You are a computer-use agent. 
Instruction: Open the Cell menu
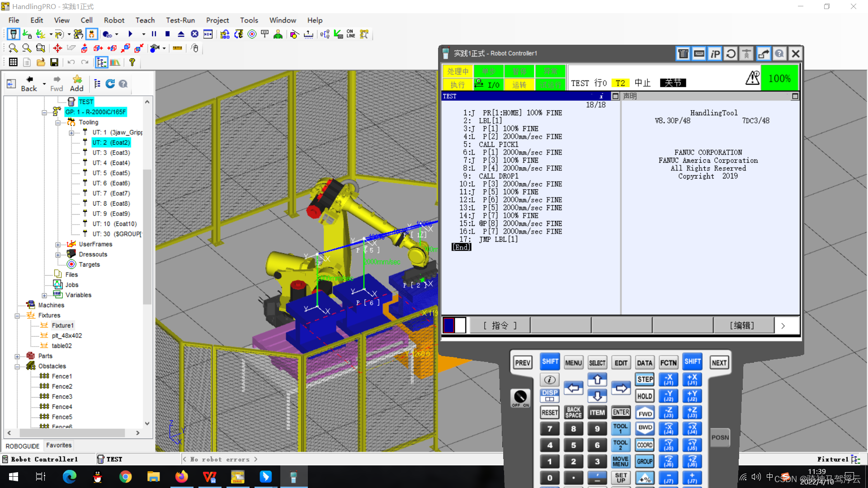pyautogui.click(x=86, y=20)
